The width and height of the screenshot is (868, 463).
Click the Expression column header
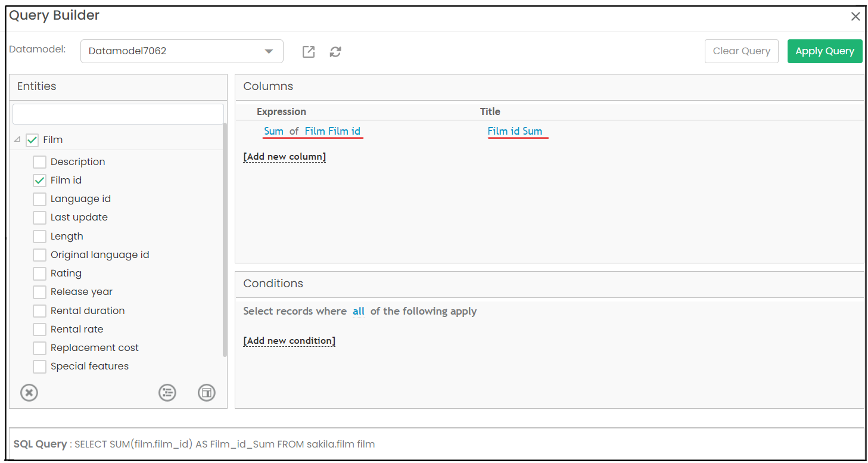pyautogui.click(x=281, y=111)
